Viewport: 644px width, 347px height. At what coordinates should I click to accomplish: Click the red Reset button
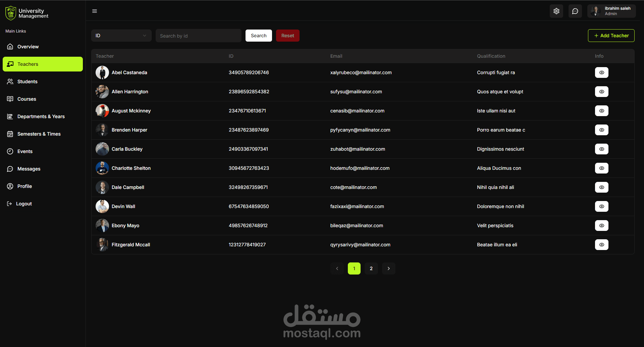tap(288, 36)
